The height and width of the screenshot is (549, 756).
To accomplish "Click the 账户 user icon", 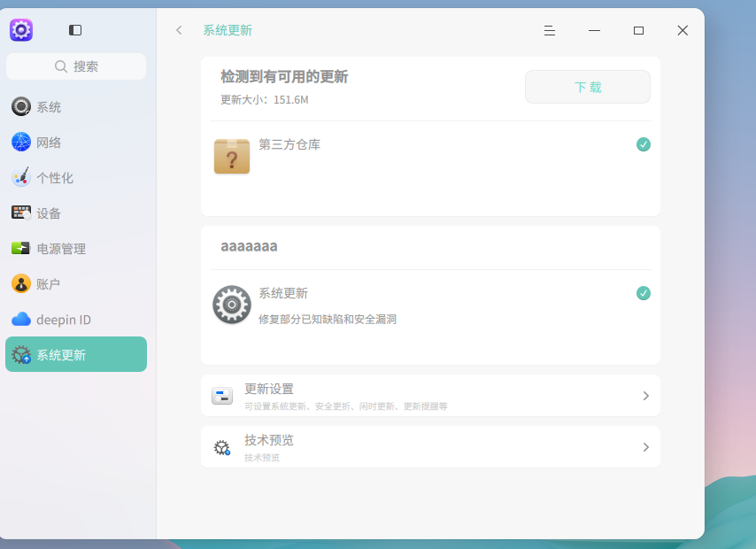I will (21, 283).
